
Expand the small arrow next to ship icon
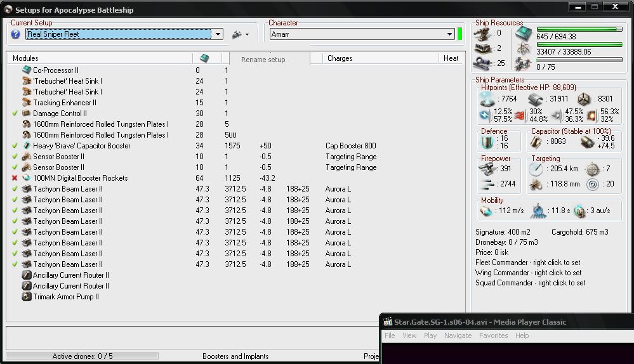coord(247,35)
